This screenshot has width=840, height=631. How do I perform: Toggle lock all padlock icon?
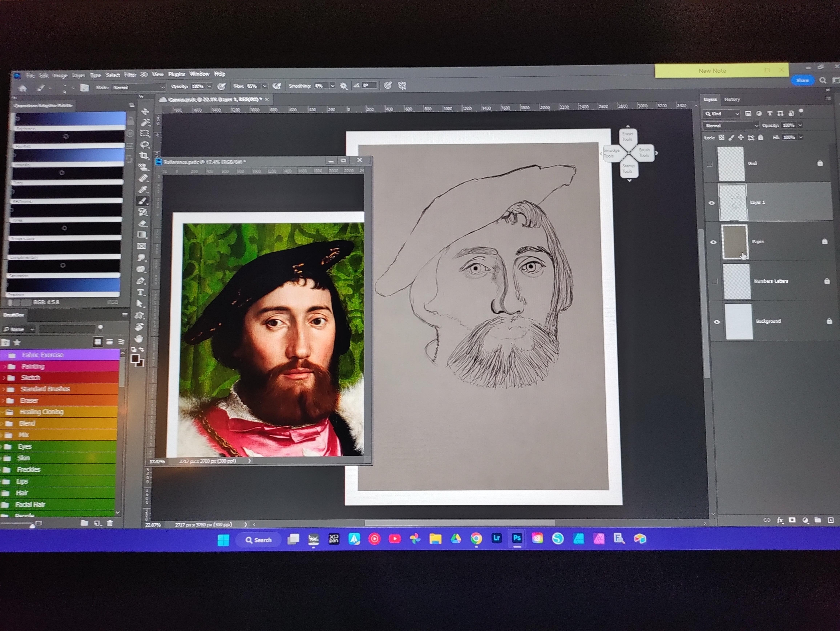760,138
